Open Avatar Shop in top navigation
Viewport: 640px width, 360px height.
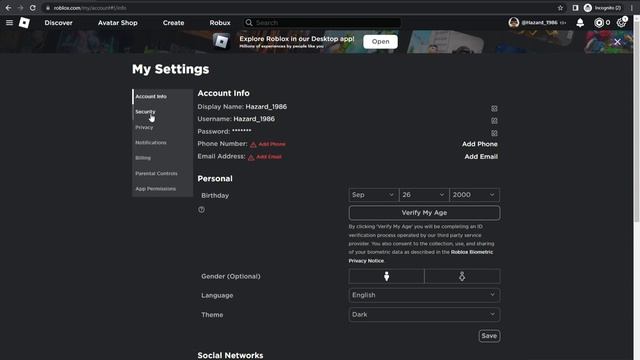[x=118, y=22]
